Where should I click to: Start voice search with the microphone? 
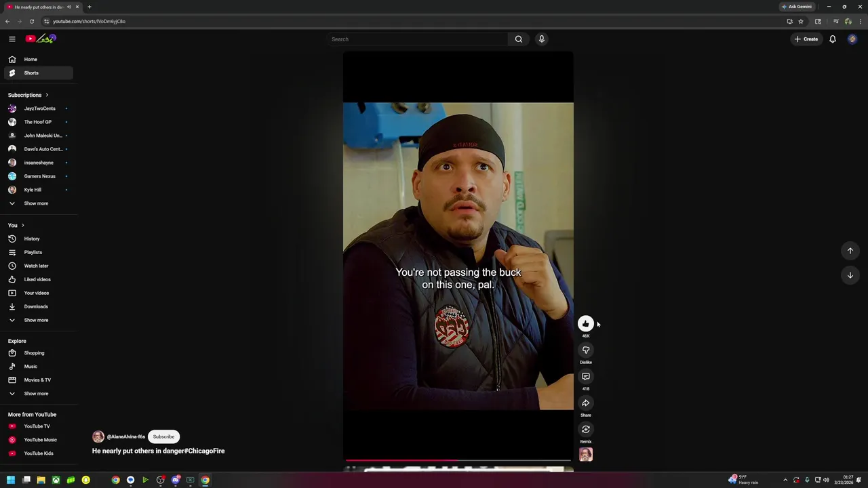(x=541, y=39)
